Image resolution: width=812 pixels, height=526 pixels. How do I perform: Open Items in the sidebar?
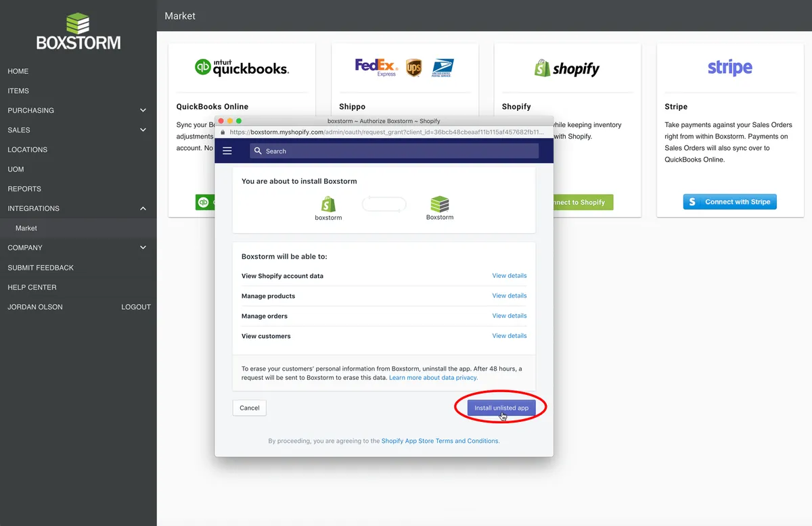pos(18,91)
